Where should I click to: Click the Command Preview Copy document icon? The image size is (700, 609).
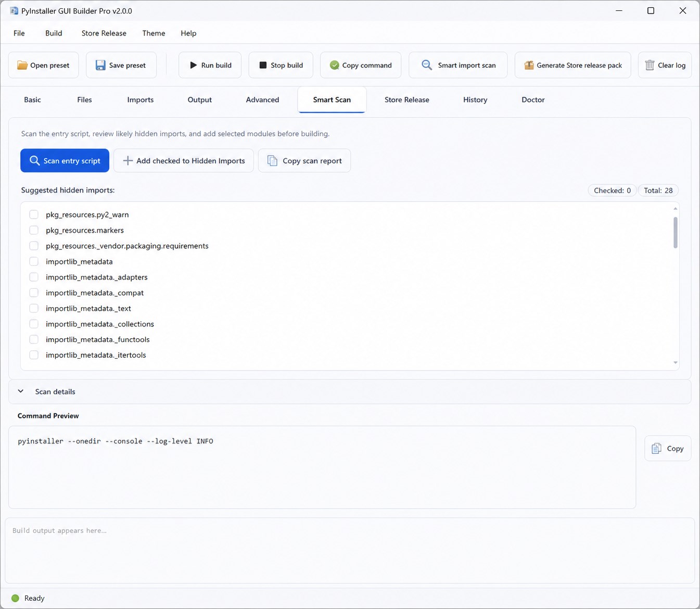point(656,448)
